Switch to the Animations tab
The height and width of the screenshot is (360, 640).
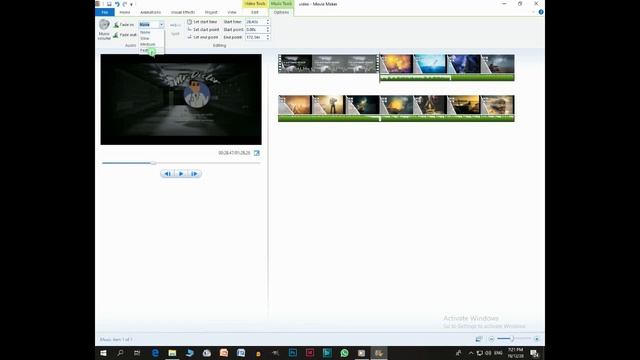pyautogui.click(x=151, y=12)
